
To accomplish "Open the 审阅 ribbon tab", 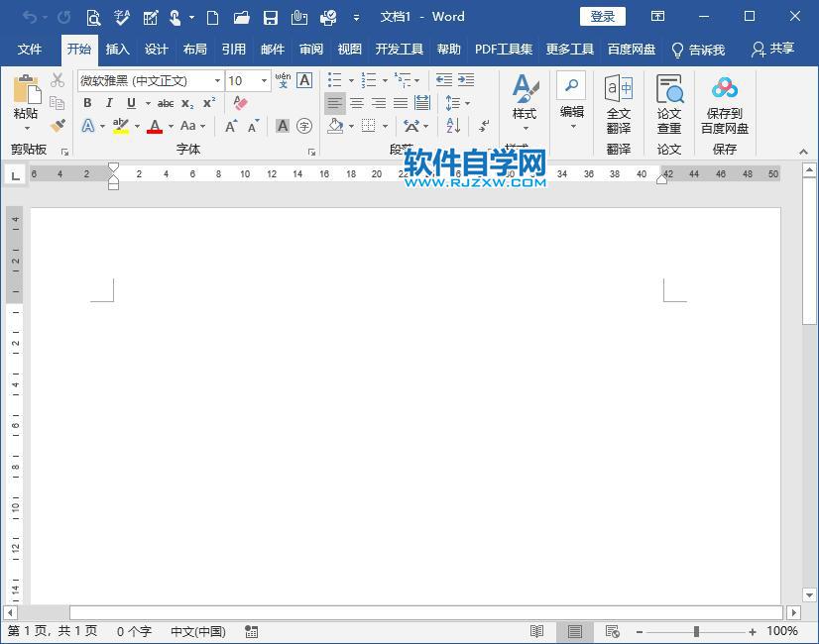I will (x=311, y=50).
